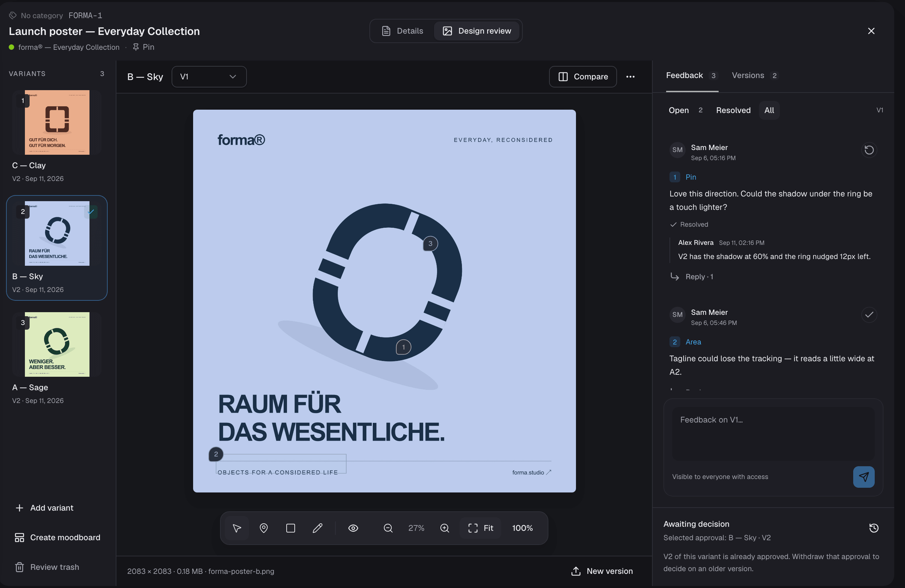Select the pointer cursor tool

coord(237,528)
